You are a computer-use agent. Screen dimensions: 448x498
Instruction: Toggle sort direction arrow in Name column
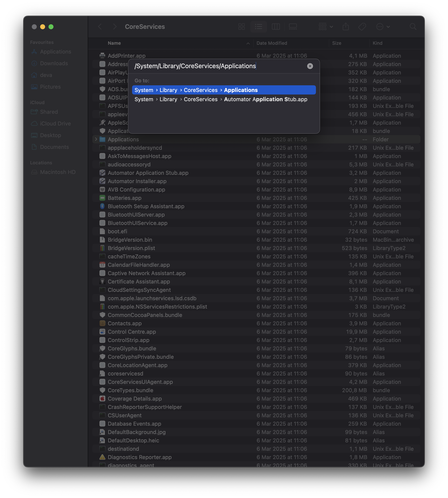tap(248, 43)
